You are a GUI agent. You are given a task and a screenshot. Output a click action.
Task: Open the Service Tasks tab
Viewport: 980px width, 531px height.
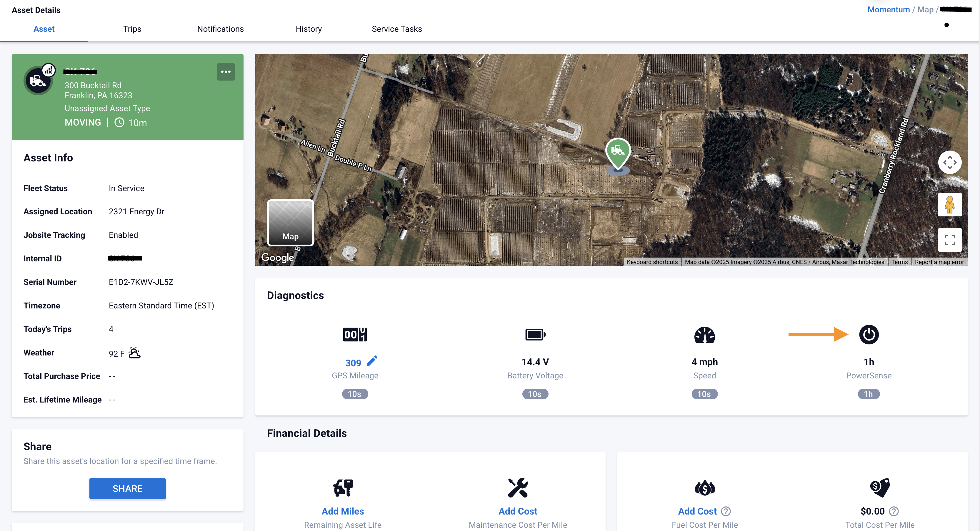pos(396,29)
